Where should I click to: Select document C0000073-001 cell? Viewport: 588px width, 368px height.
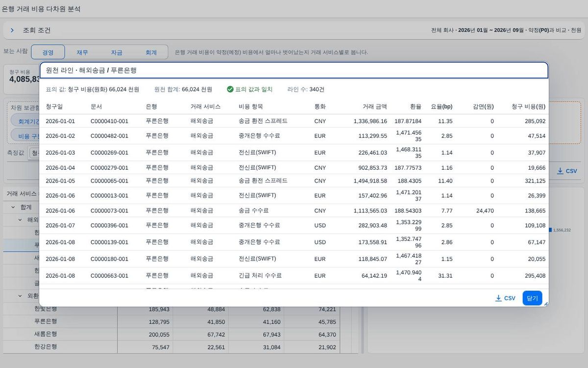coord(109,211)
